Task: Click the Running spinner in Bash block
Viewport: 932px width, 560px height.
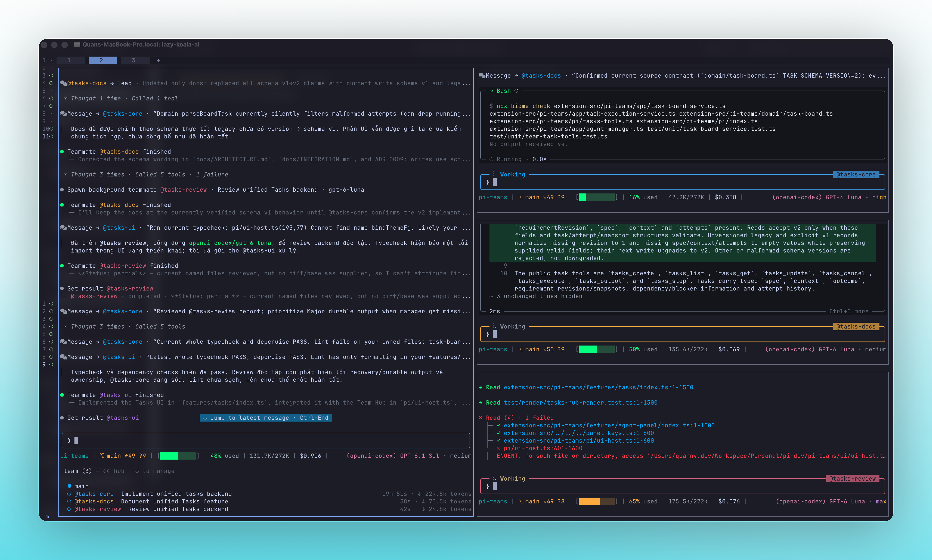Action: 491,159
